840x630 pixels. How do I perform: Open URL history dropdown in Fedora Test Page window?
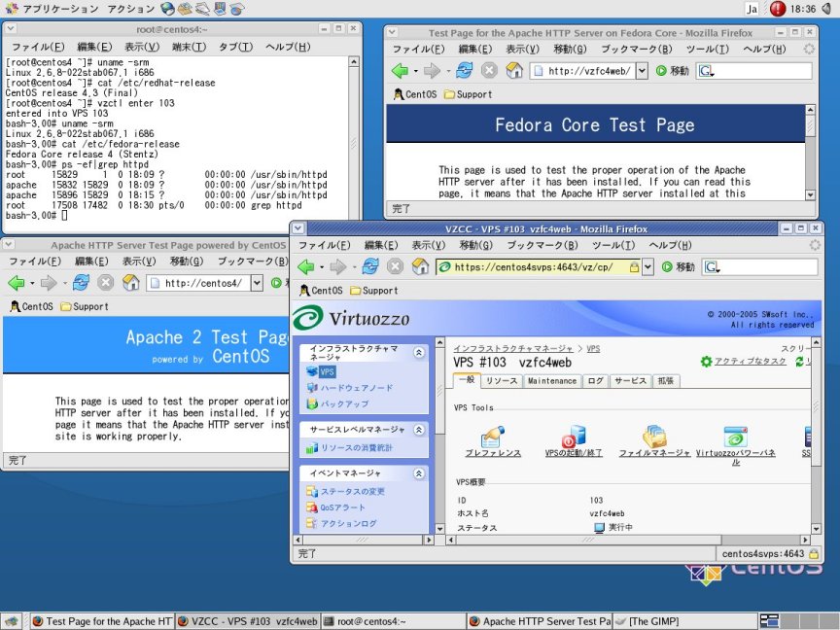(642, 71)
